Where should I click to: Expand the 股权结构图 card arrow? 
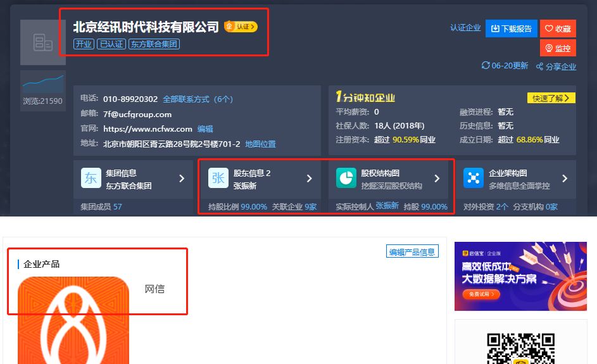tap(437, 178)
